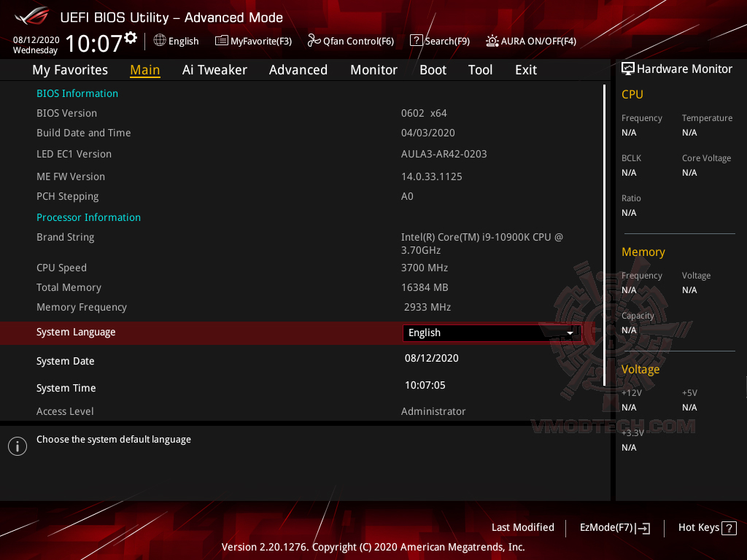Click Brand String i9-10900K value

[x=481, y=244]
